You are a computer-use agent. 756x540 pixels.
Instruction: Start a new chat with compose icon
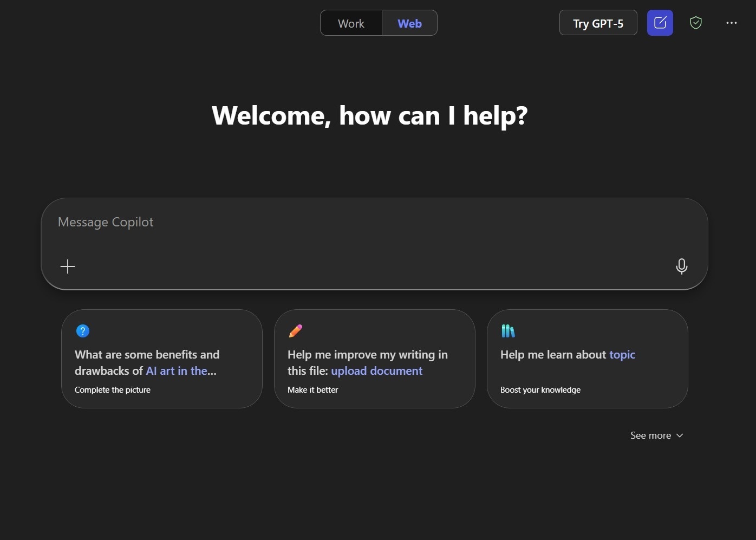[x=660, y=23]
